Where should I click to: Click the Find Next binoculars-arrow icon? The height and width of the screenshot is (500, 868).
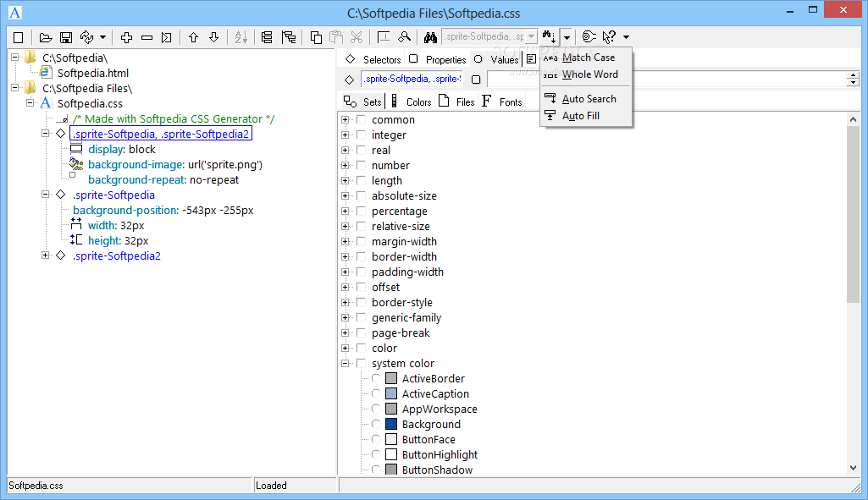pos(549,37)
